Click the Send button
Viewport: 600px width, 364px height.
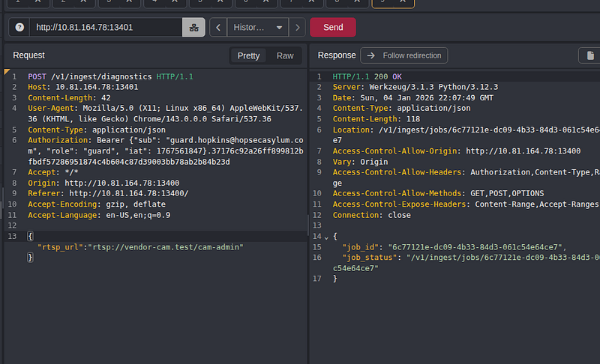point(332,27)
